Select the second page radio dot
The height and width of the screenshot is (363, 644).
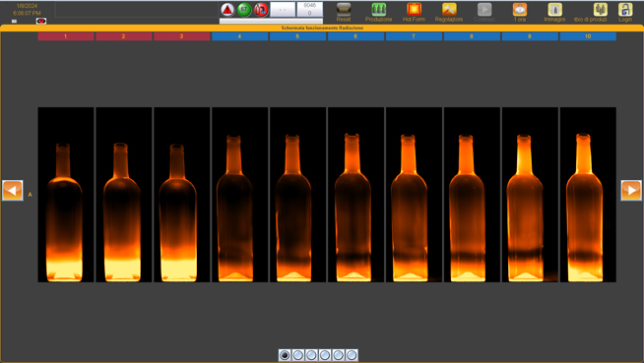click(x=298, y=355)
